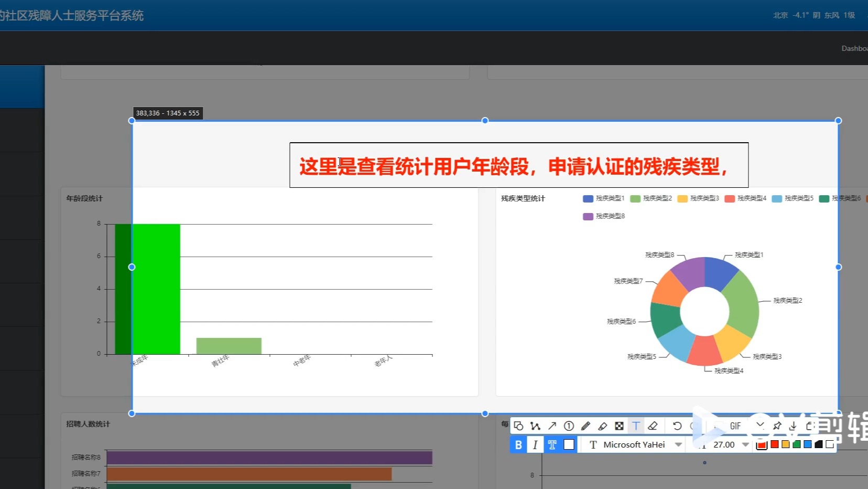This screenshot has height=489, width=868.
Task: Toggle bold text formatting
Action: coord(518,445)
